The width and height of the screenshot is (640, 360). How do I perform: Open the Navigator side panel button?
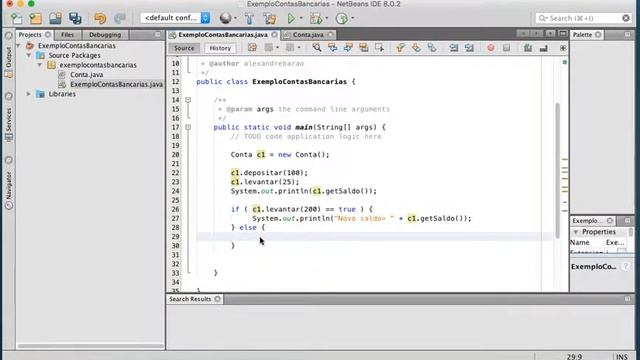point(9,190)
